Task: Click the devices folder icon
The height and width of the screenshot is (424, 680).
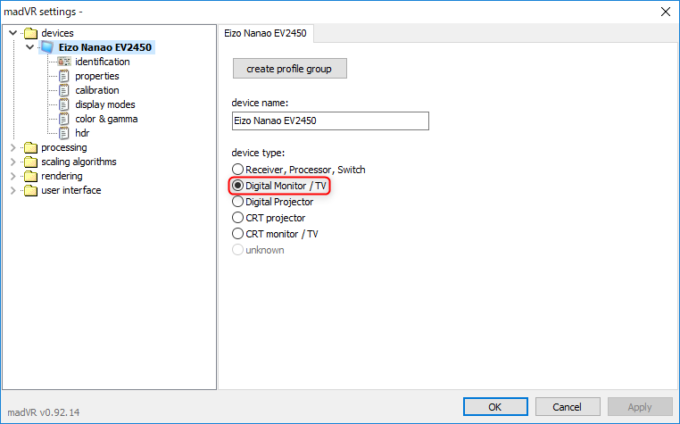Action: coord(30,33)
